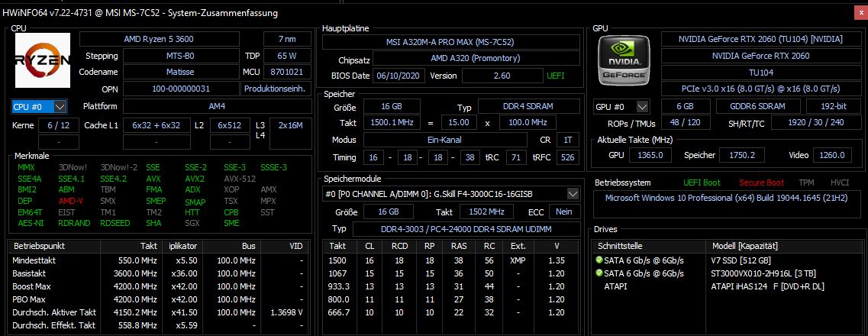
Task: Click the AMD Ryzen CPU logo
Action: click(43, 60)
